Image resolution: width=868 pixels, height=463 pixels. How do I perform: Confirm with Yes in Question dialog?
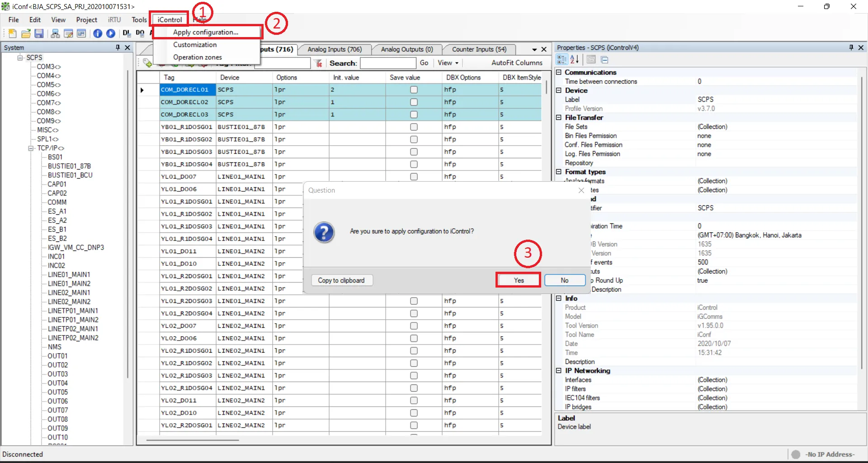pos(519,280)
